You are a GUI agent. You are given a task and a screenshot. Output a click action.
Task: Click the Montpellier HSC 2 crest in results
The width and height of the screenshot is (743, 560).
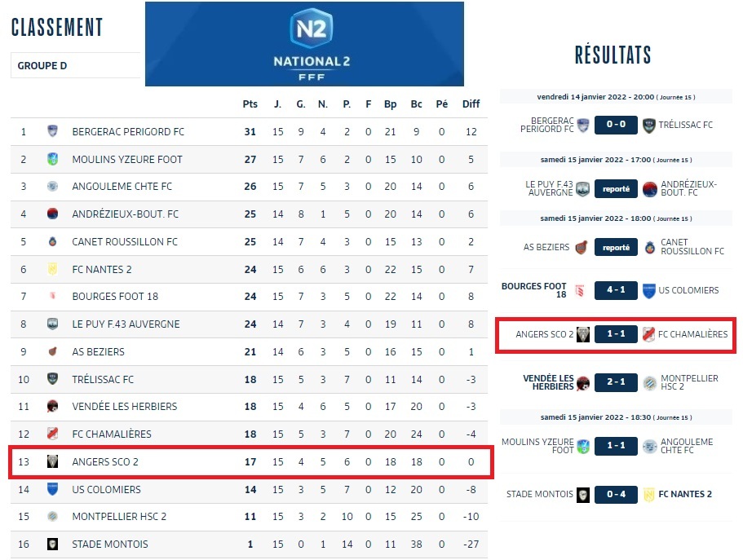649,384
